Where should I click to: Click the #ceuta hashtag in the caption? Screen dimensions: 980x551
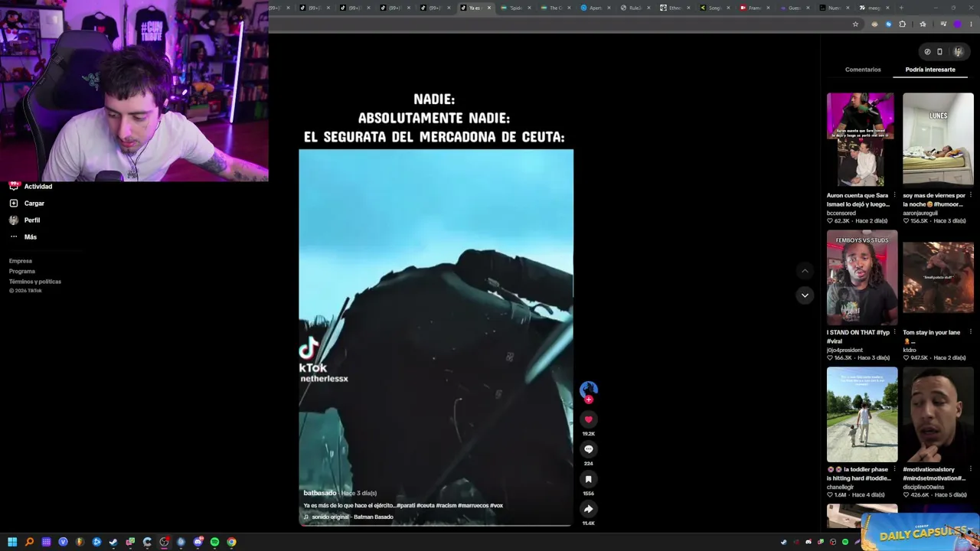click(424, 505)
